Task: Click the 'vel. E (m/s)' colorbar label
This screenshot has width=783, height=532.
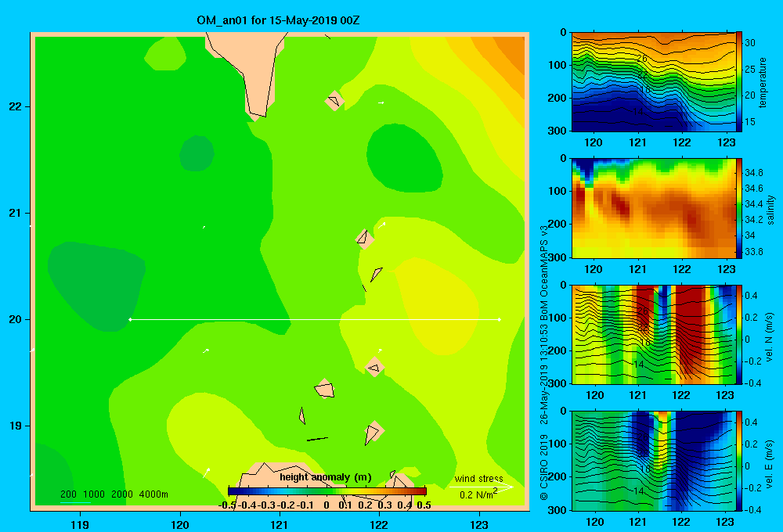Action: [x=769, y=463]
